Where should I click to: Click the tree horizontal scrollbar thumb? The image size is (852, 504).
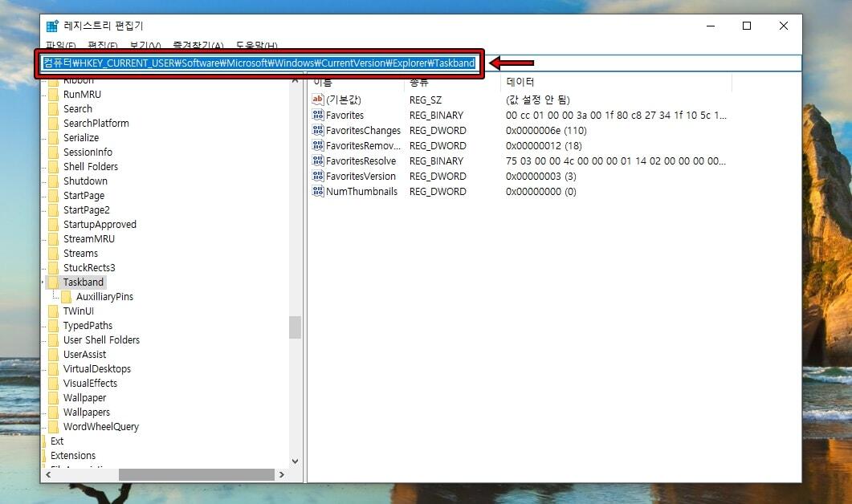[x=197, y=474]
